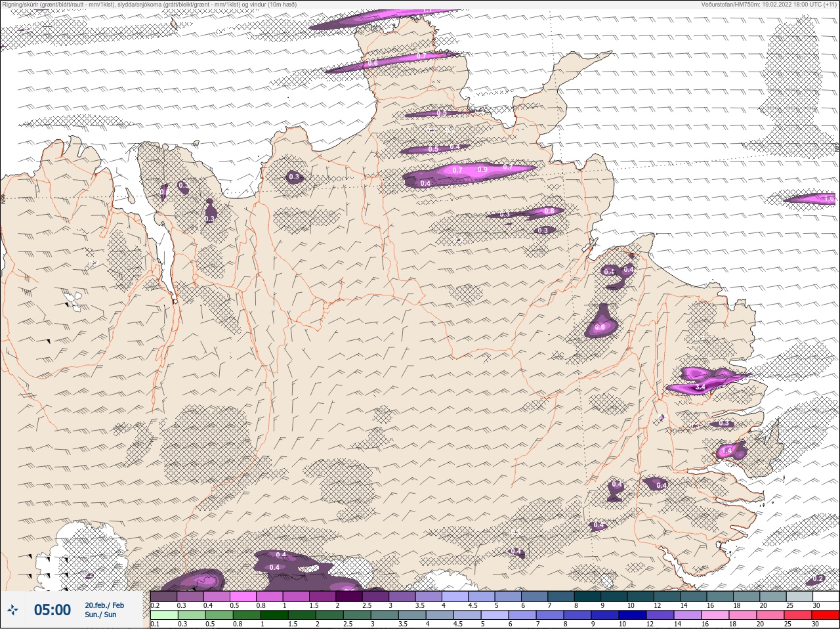Click the 3.4 precipitation value in the east
Viewport: 840px width, 629px height.
[700, 387]
